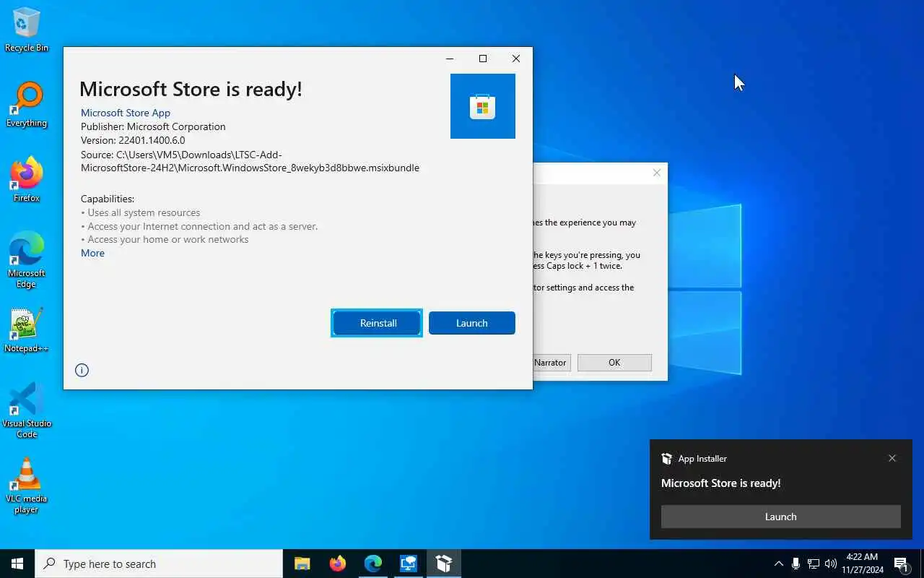The width and height of the screenshot is (924, 578).
Task: Click the 'Publisher: Microsoft Corporation' text
Action: click(153, 126)
